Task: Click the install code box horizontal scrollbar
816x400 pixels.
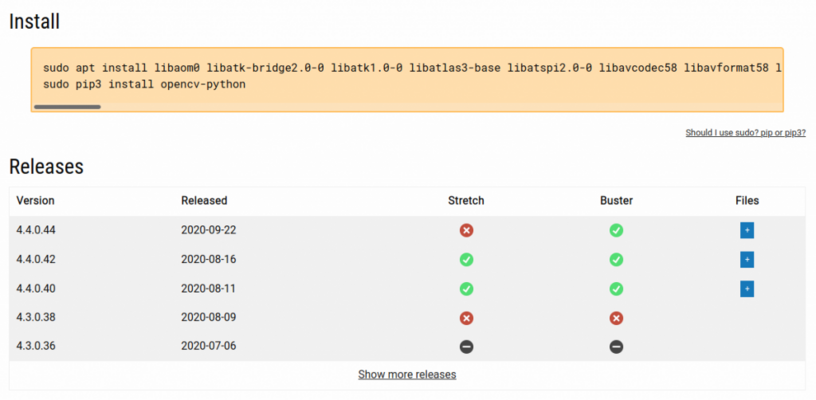Action: pyautogui.click(x=67, y=107)
